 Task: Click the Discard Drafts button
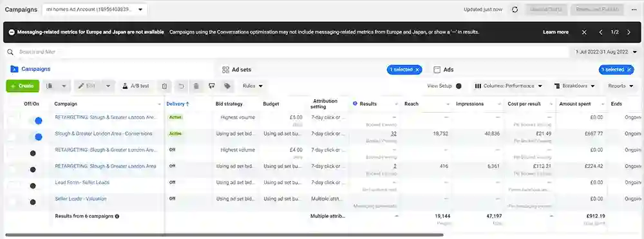pyautogui.click(x=546, y=10)
